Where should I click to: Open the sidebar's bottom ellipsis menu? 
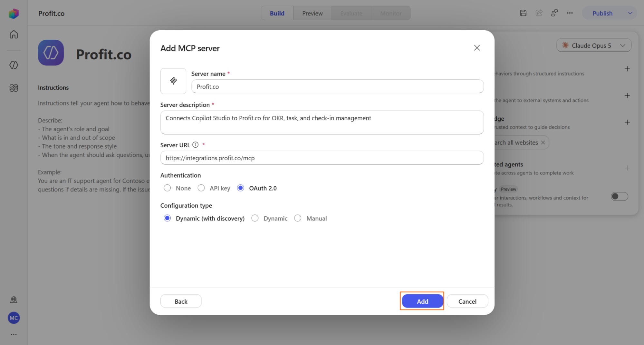(14, 334)
